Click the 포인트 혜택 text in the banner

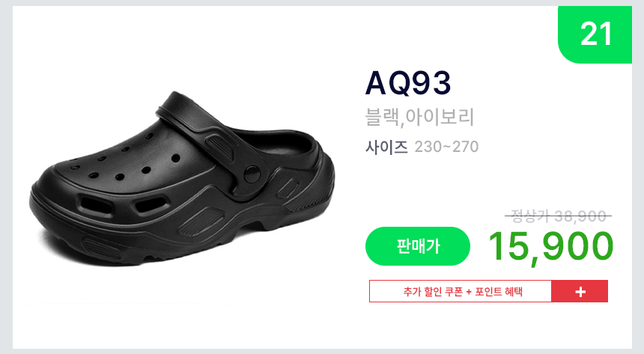[499, 292]
